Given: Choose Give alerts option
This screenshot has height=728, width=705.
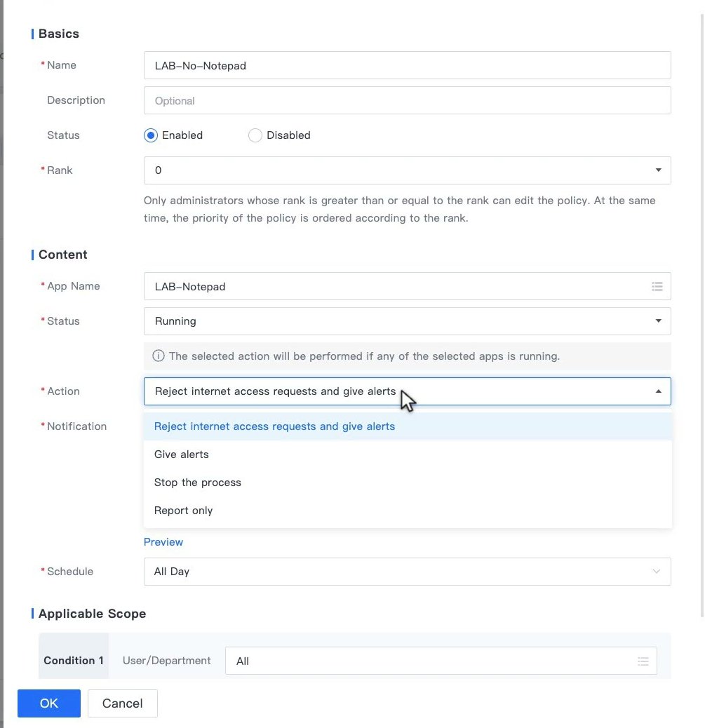Looking at the screenshot, I should [x=407, y=454].
